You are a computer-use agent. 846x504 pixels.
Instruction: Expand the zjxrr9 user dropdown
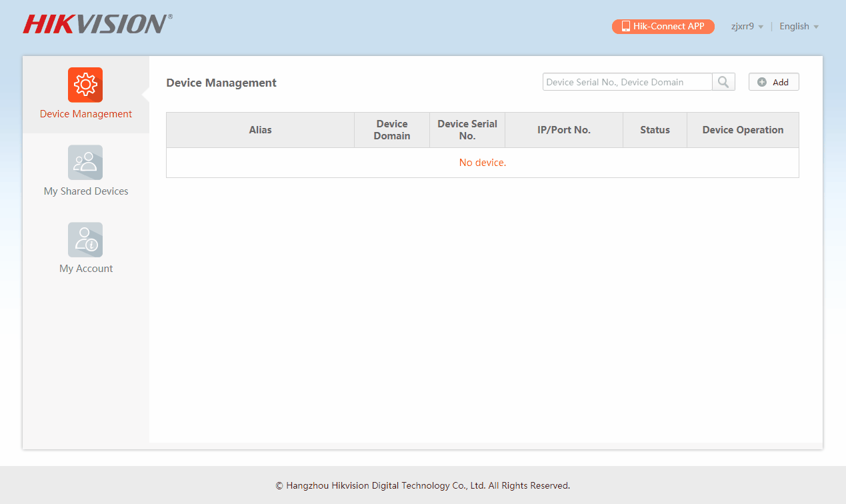coord(747,27)
